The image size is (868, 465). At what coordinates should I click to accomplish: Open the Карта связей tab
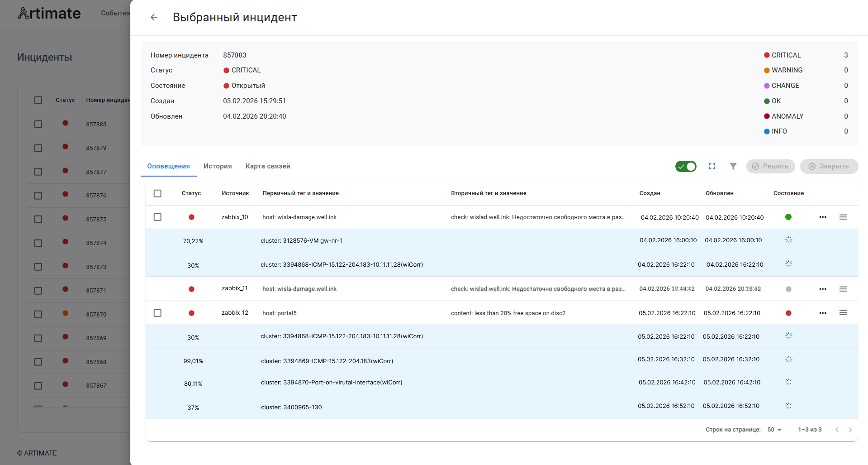tap(268, 166)
